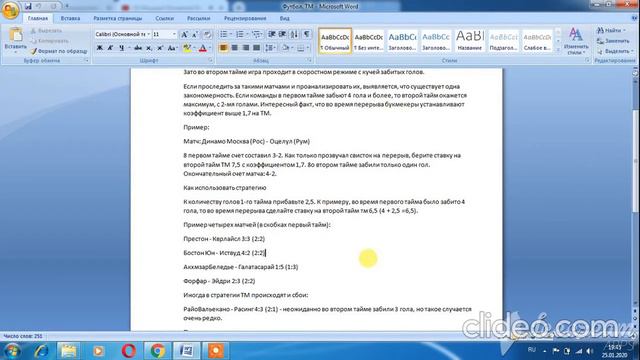The height and width of the screenshot is (360, 640).
Task: Switch to the Рецензирование tab
Action: pos(245,18)
